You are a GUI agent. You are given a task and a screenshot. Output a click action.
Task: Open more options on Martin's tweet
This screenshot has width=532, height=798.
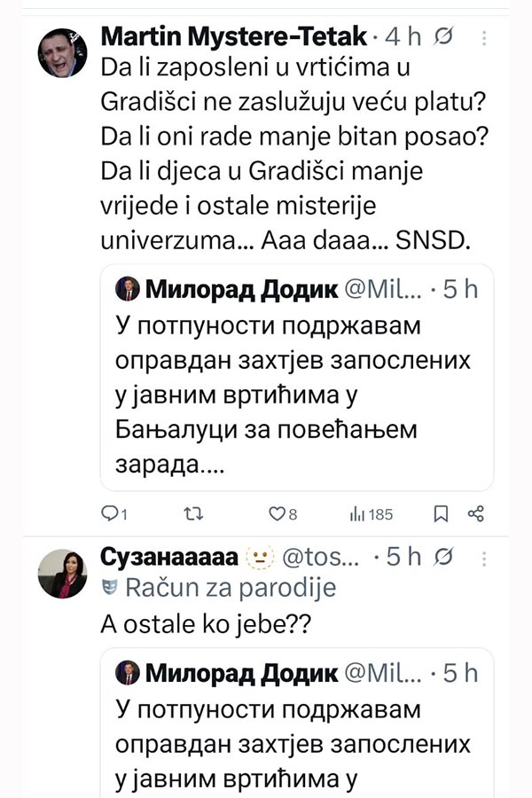(x=484, y=38)
